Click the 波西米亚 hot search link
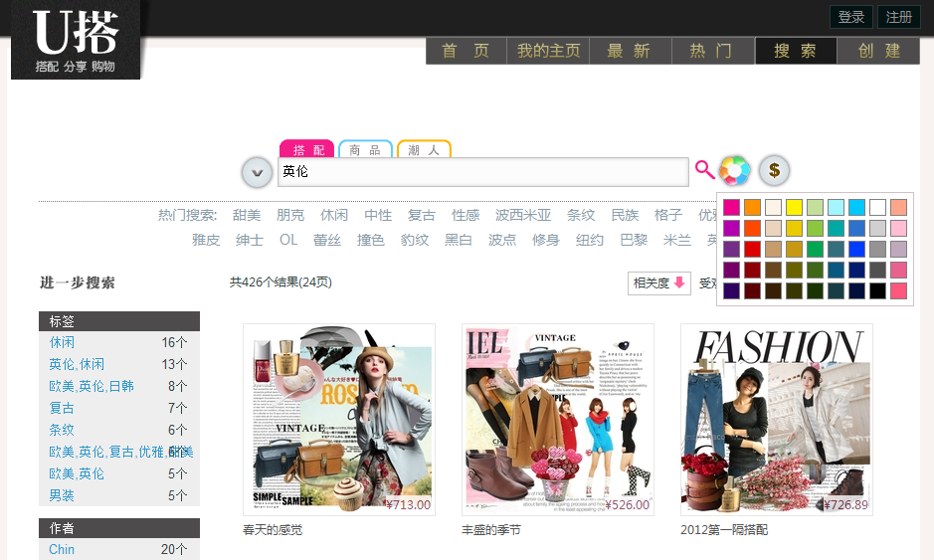 pyautogui.click(x=522, y=215)
